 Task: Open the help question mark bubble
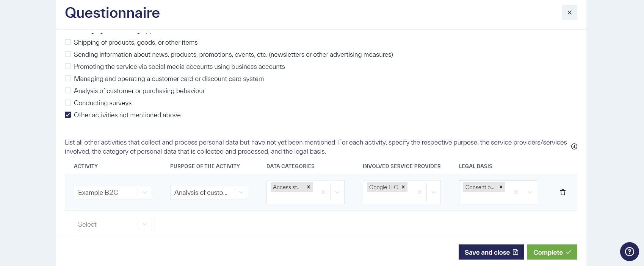[629, 252]
